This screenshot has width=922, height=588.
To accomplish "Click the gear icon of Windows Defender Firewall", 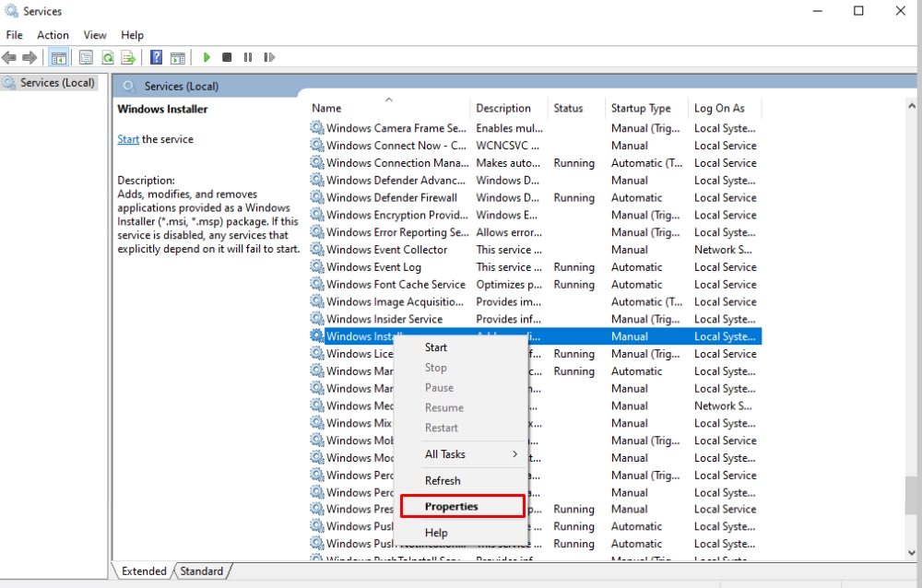I will coord(317,197).
